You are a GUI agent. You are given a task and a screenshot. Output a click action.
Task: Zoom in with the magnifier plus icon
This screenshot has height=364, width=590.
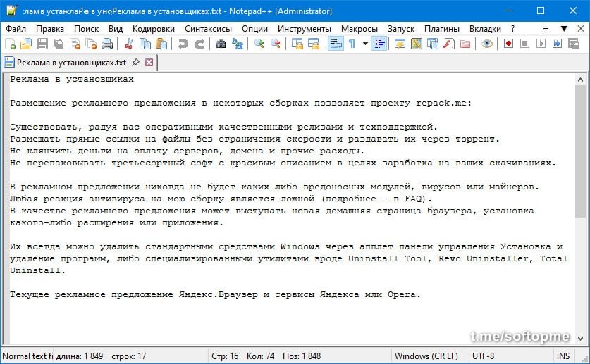[259, 44]
